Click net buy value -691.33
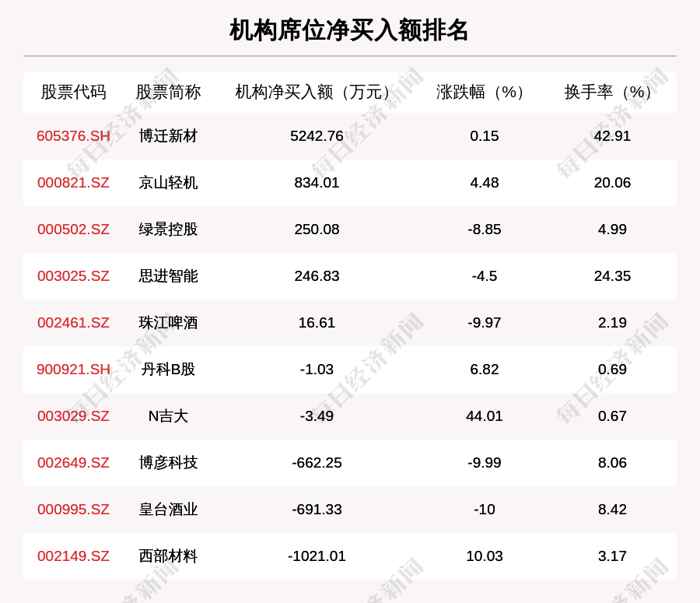Screen dimensions: 700x603 (317, 509)
